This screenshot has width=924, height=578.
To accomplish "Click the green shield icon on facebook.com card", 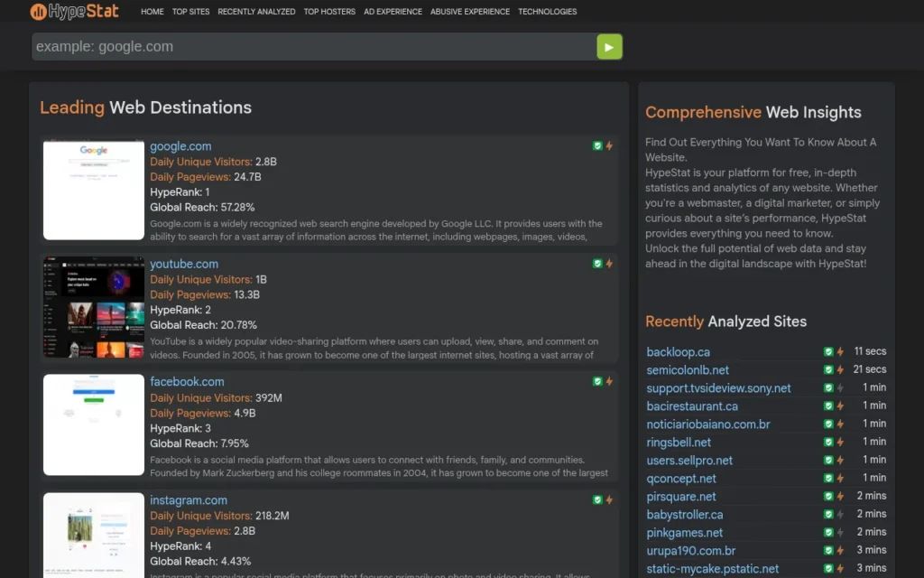I will 597,382.
